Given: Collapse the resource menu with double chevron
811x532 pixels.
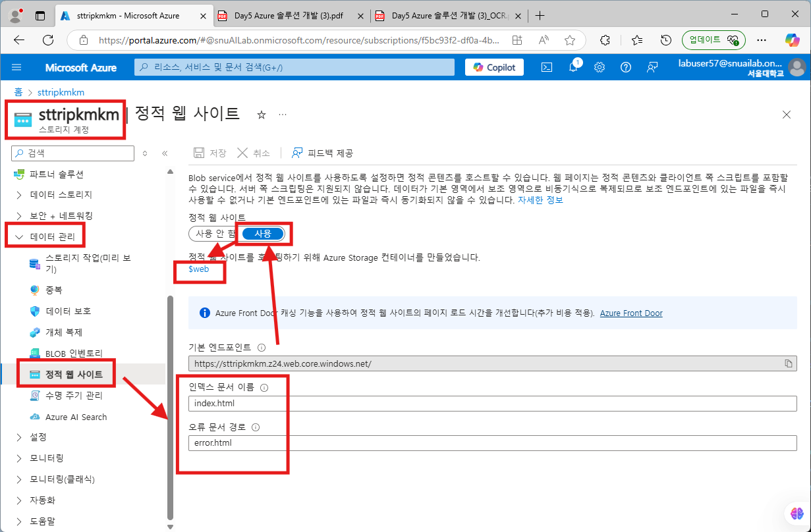Looking at the screenshot, I should (x=165, y=153).
